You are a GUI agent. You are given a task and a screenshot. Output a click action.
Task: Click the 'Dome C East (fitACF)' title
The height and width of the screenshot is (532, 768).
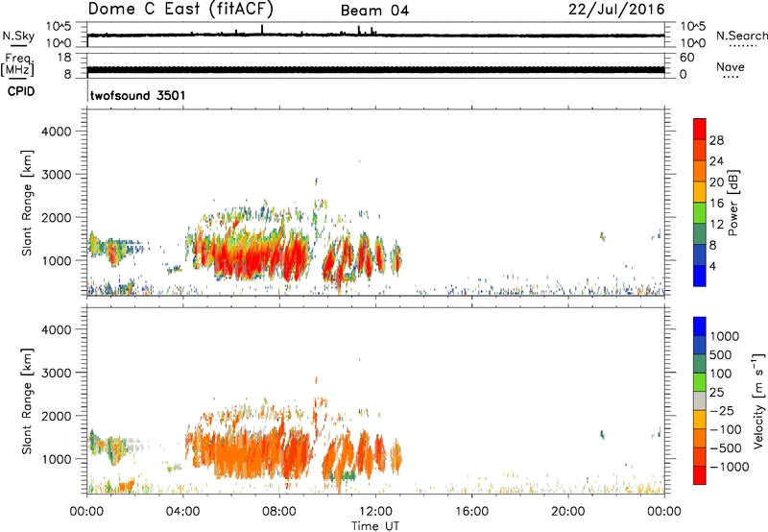pyautogui.click(x=180, y=9)
